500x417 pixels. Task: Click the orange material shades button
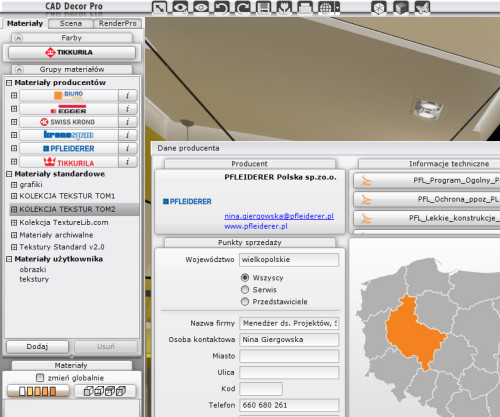pos(38,391)
